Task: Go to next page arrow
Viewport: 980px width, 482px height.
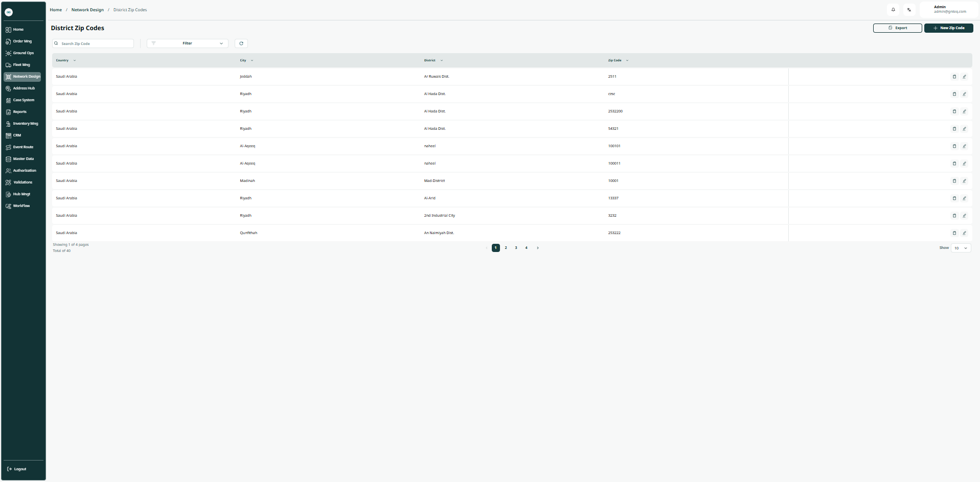Action: point(537,248)
